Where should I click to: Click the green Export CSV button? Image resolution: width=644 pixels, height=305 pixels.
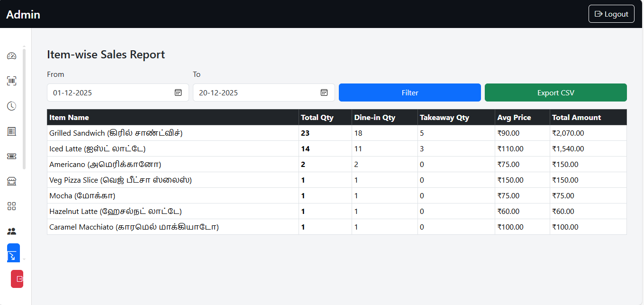pyautogui.click(x=555, y=92)
